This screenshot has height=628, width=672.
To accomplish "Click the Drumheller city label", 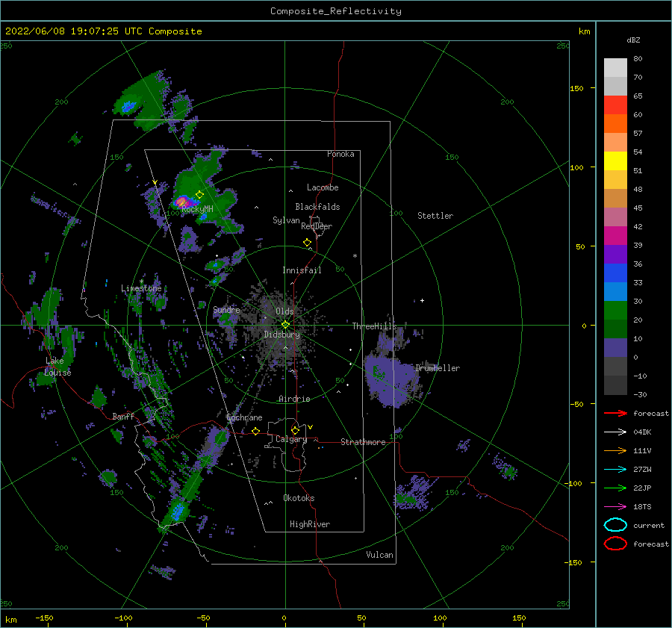I will (438, 368).
